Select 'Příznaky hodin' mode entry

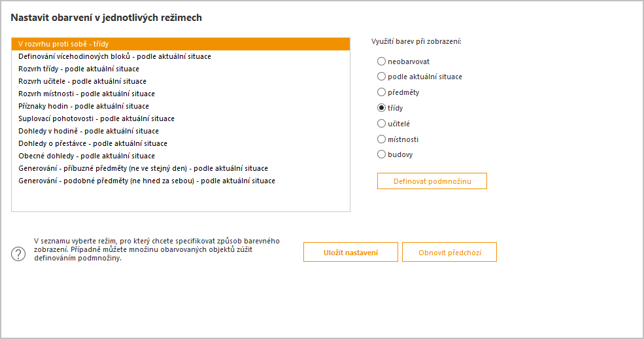tap(180, 106)
